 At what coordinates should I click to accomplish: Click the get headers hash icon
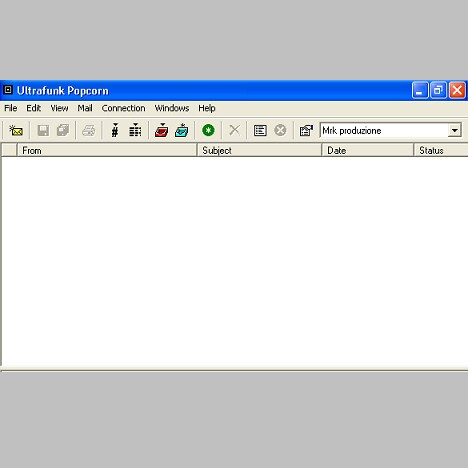pyautogui.click(x=115, y=130)
